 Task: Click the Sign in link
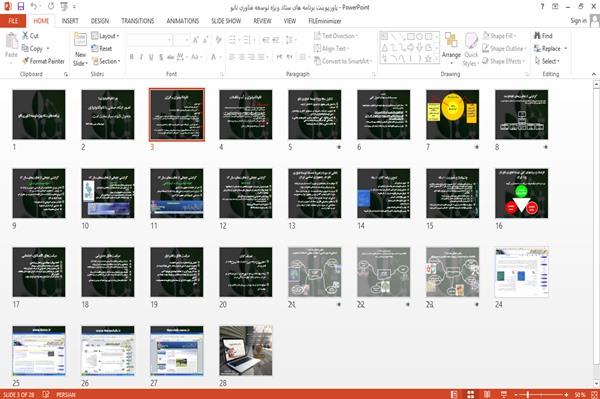point(578,21)
